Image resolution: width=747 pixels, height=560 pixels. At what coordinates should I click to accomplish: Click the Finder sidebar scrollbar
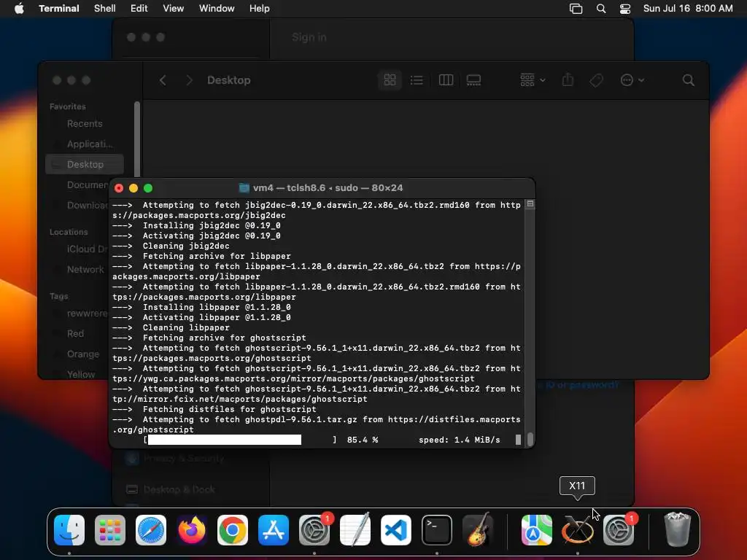[137, 139]
